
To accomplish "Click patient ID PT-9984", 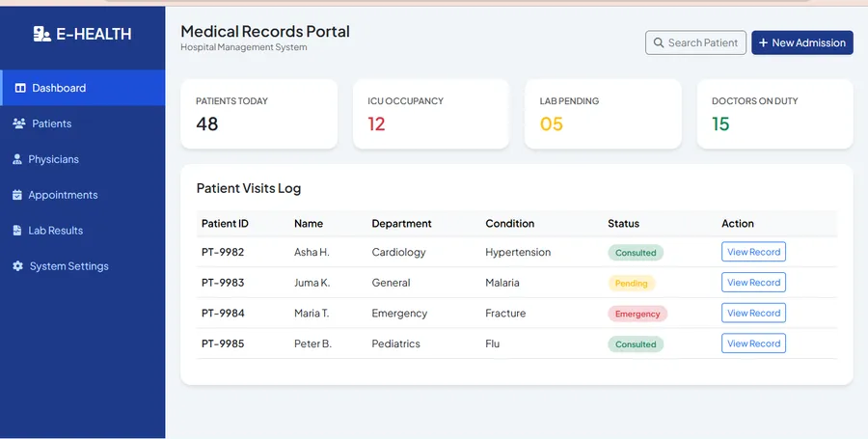I will (223, 313).
